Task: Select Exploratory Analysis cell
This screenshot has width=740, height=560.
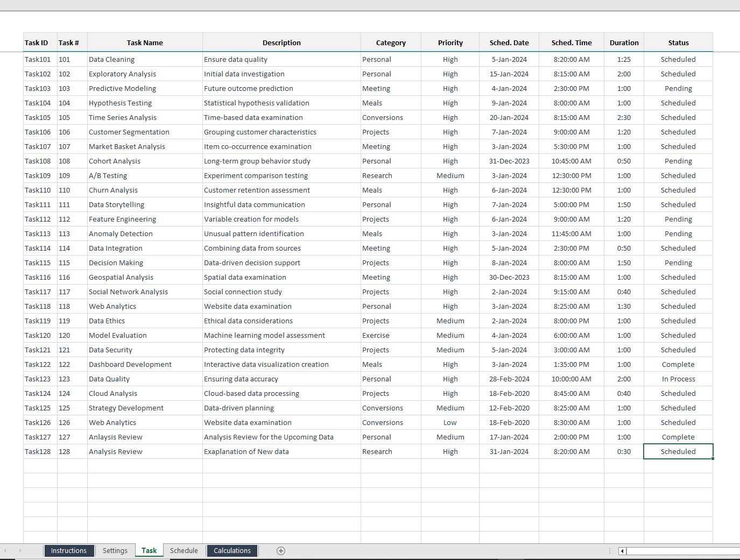Action: [x=145, y=74]
